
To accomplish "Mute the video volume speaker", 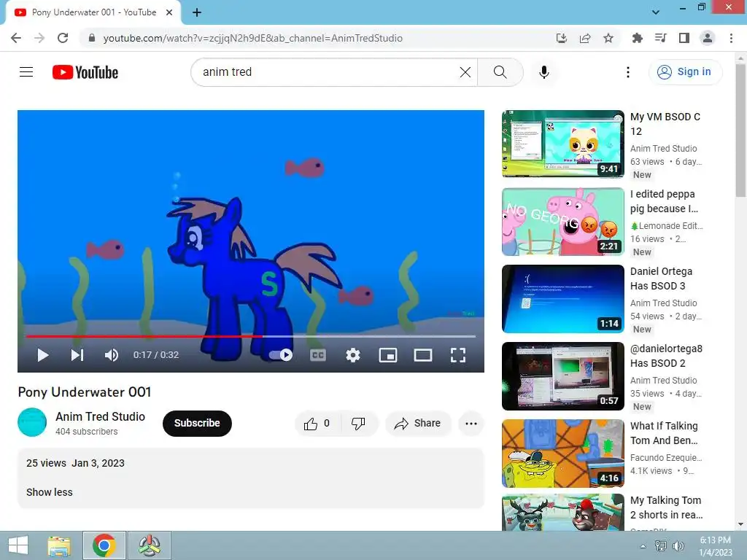I will 112,355.
